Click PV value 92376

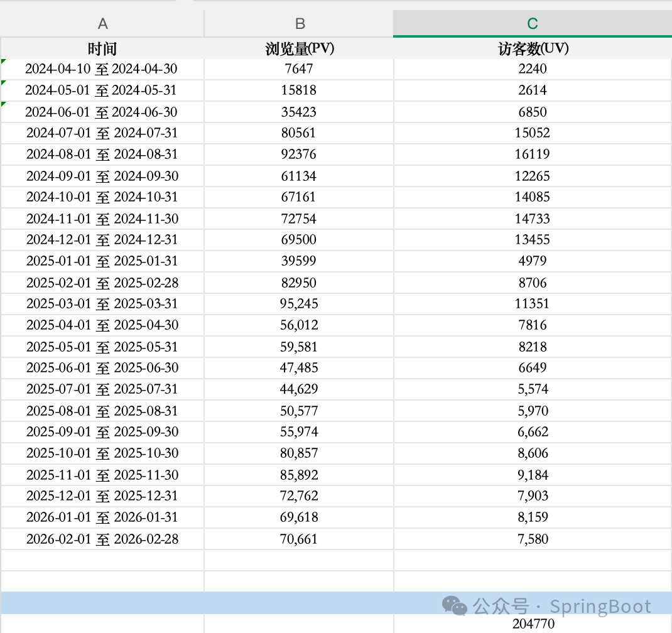pyautogui.click(x=299, y=154)
